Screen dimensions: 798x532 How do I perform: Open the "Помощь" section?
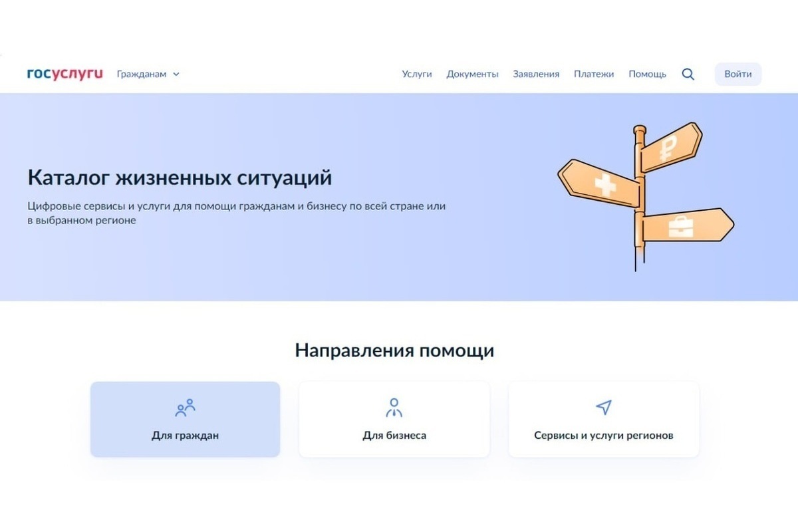click(x=646, y=74)
